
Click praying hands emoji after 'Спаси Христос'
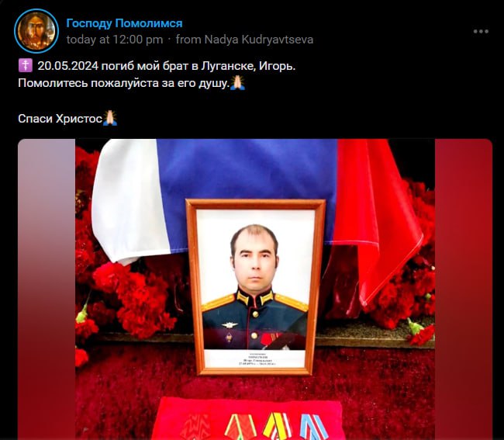click(110, 118)
